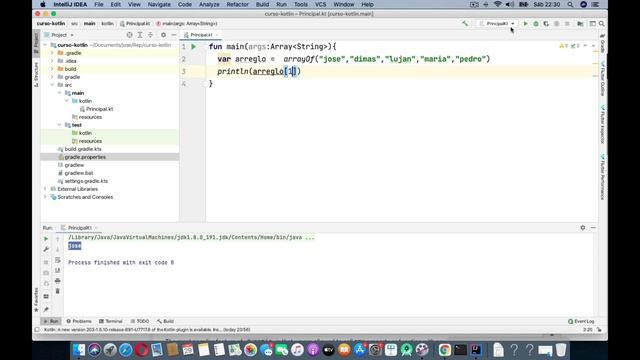Open Search Everywhere magnifier in toolbar

click(x=602, y=24)
